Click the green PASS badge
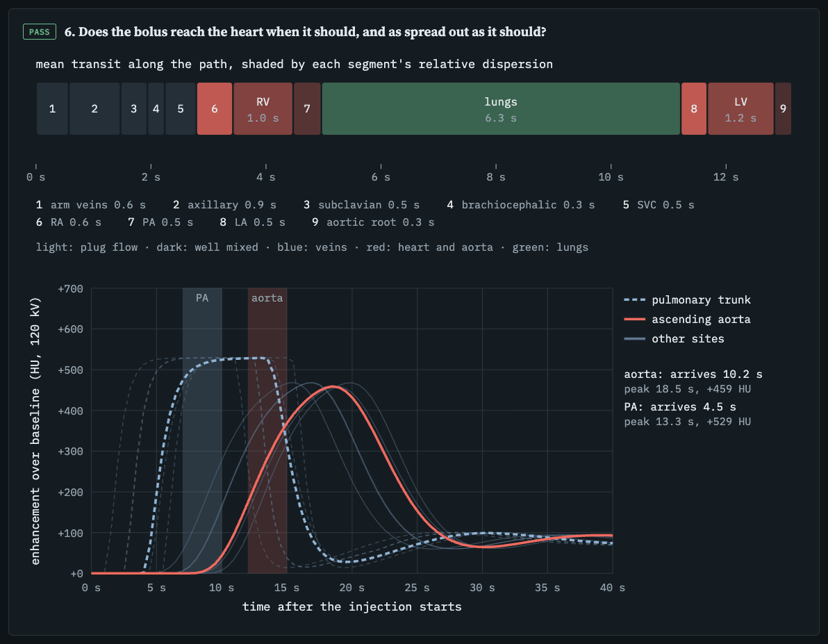The width and height of the screenshot is (828, 644). click(x=40, y=32)
